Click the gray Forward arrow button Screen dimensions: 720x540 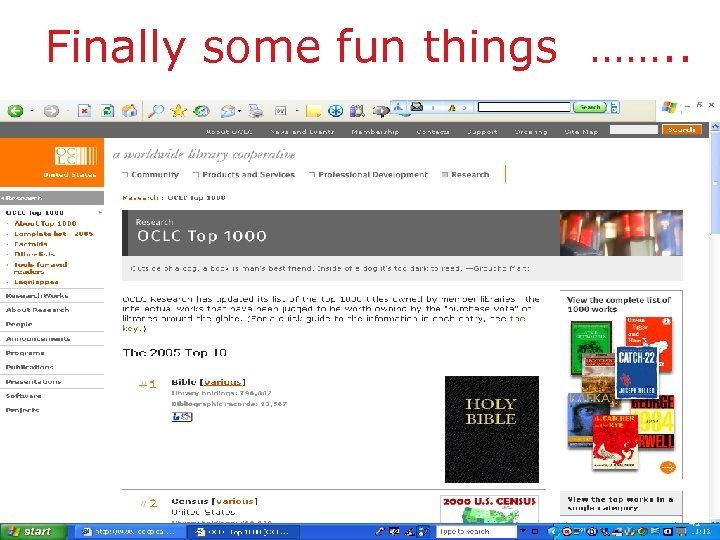pos(51,111)
